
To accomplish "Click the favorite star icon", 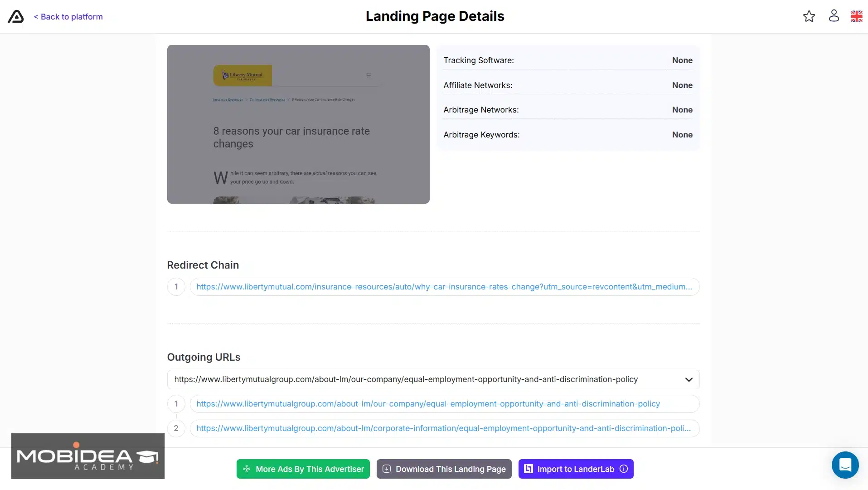I will (x=809, y=16).
